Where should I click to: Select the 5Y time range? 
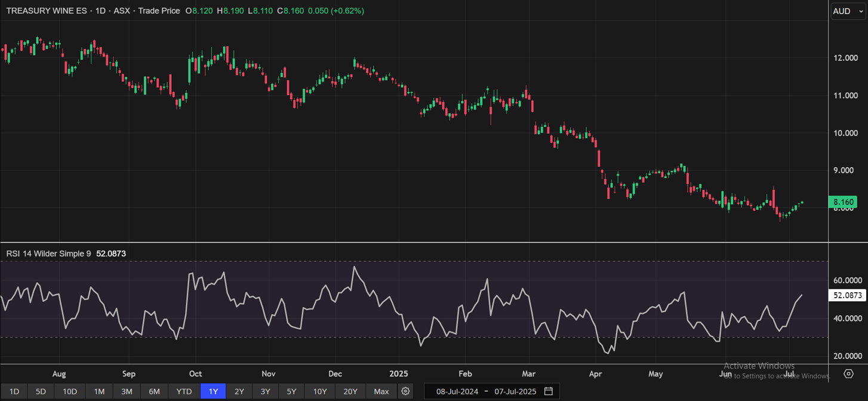click(x=291, y=391)
